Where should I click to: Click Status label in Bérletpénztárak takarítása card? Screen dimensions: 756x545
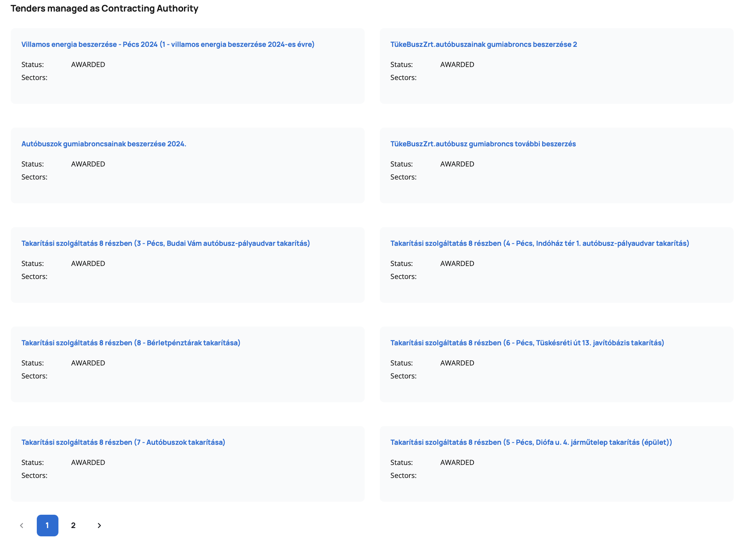(32, 363)
